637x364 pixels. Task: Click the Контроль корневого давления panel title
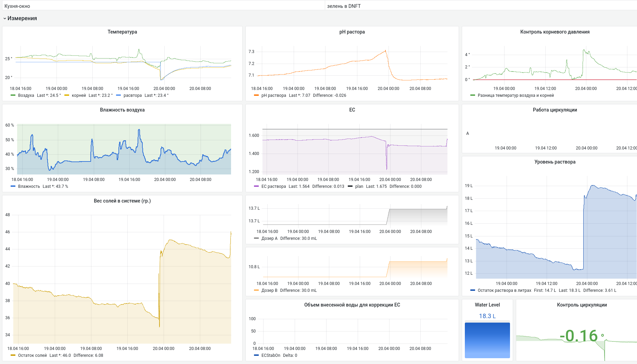click(555, 32)
